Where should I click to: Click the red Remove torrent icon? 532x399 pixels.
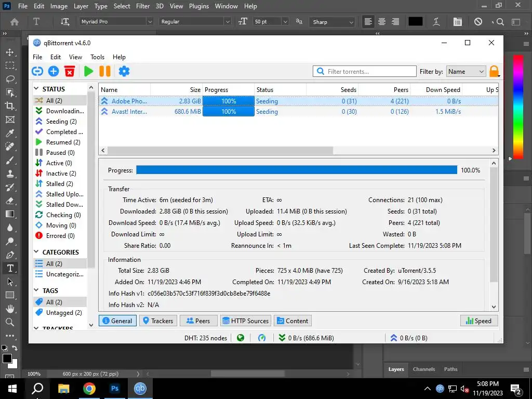point(70,71)
